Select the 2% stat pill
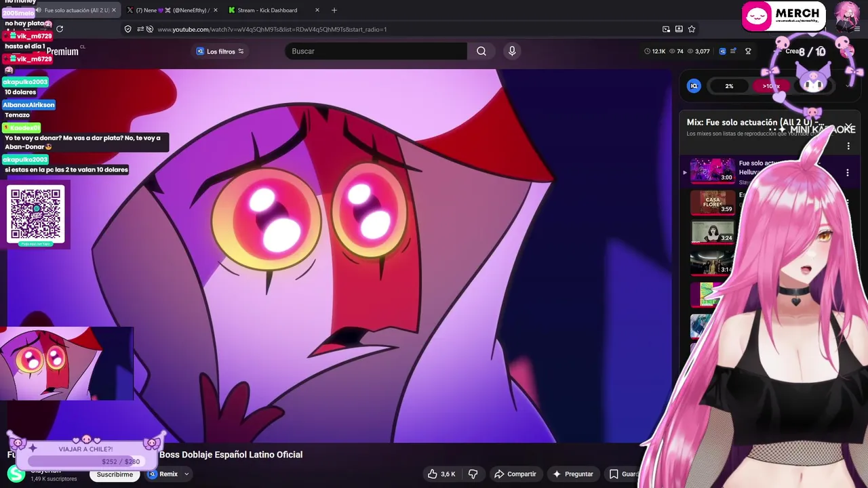868x488 pixels. pos(729,86)
